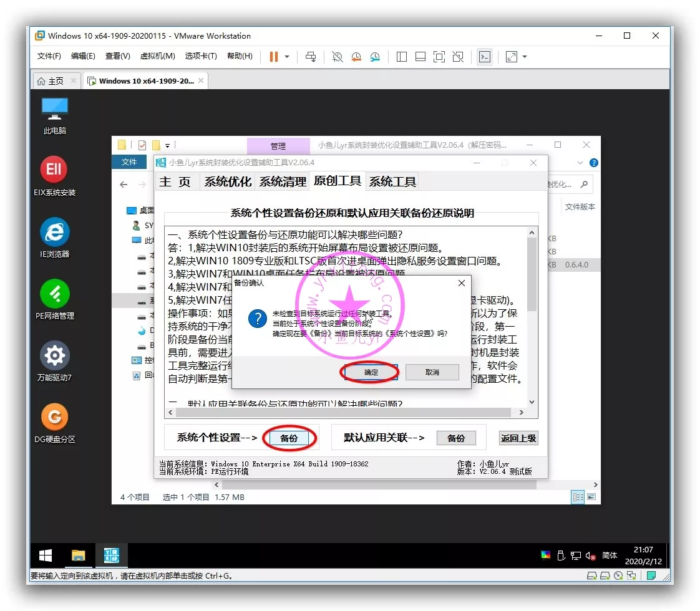Open the 虚拟机(M) menu
The width and height of the screenshot is (700, 611).
(157, 56)
